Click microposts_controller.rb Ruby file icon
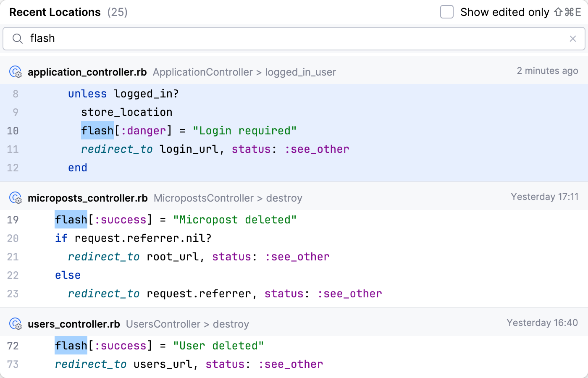Screen dimensions: 588x378 tap(16, 198)
